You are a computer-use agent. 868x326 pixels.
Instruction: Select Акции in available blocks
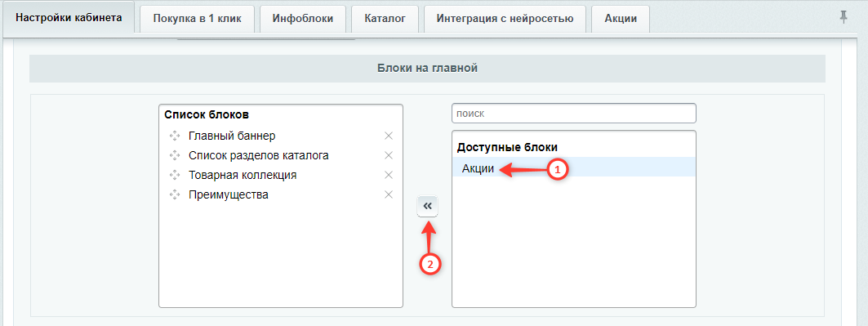[x=574, y=167]
